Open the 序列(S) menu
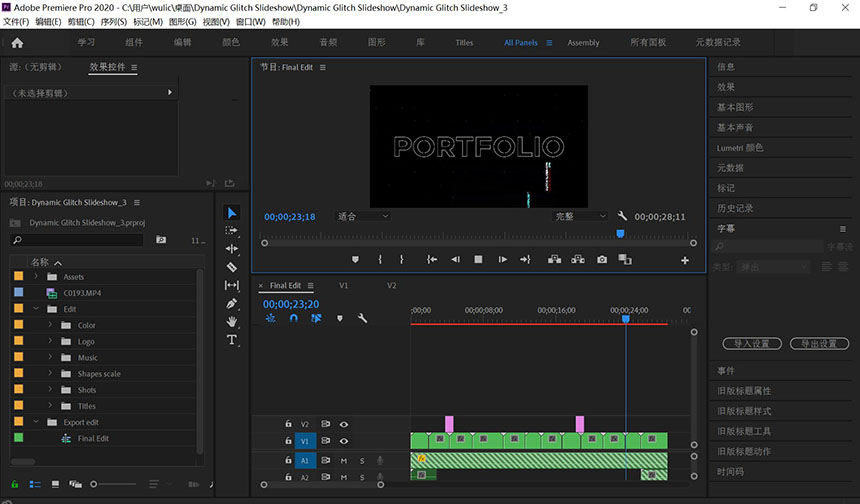 [x=113, y=22]
